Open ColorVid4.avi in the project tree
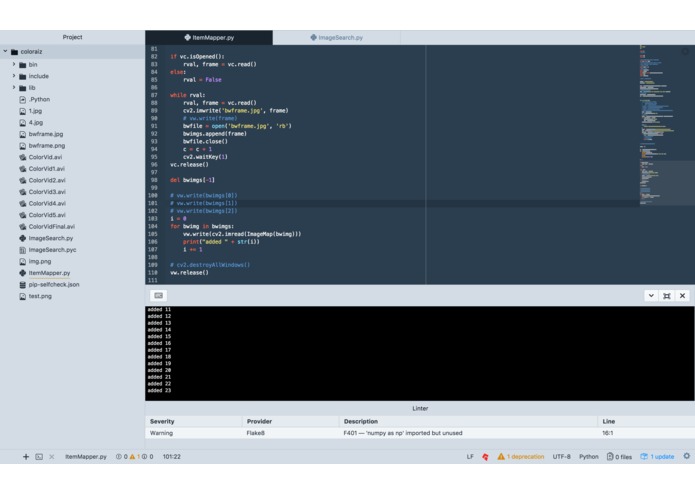Image resolution: width=695 pixels, height=494 pixels. 47,203
